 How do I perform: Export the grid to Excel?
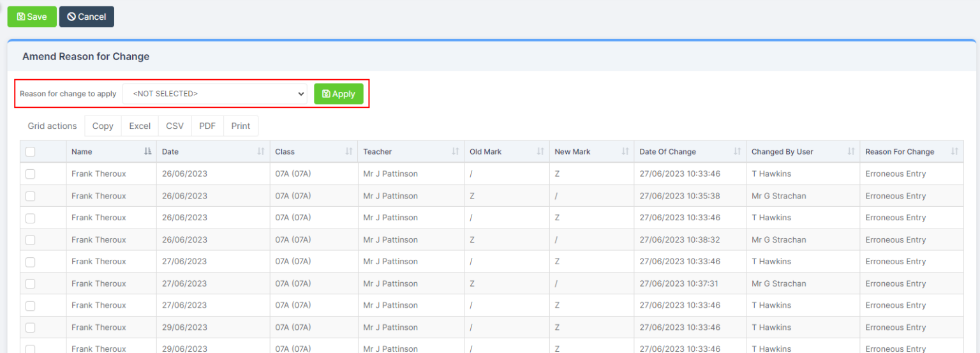(140, 126)
